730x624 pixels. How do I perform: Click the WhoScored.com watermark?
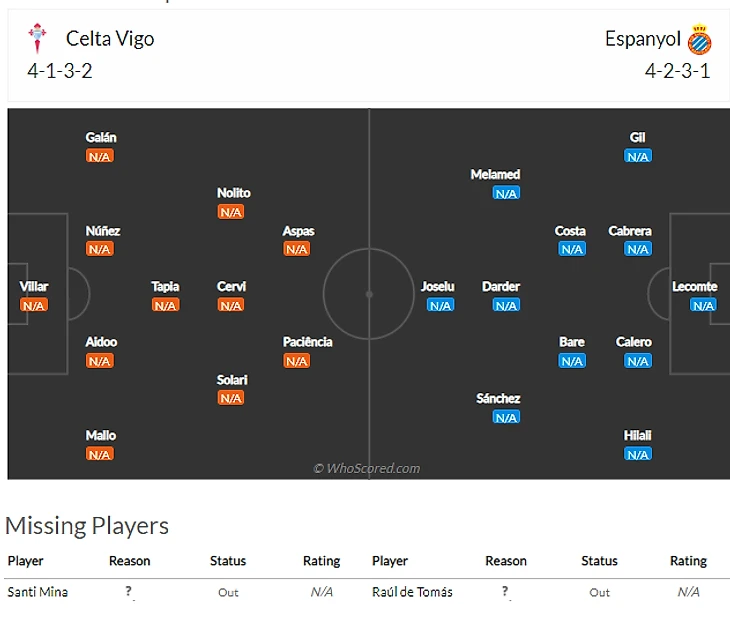tap(367, 468)
